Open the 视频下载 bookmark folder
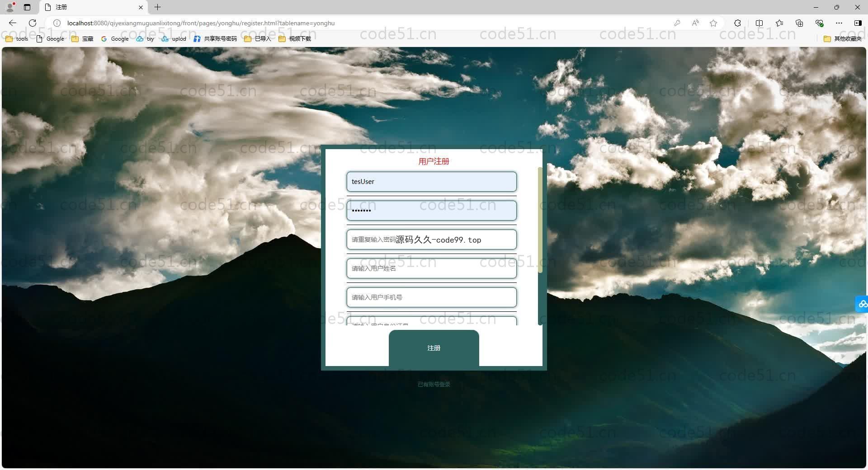 click(295, 39)
